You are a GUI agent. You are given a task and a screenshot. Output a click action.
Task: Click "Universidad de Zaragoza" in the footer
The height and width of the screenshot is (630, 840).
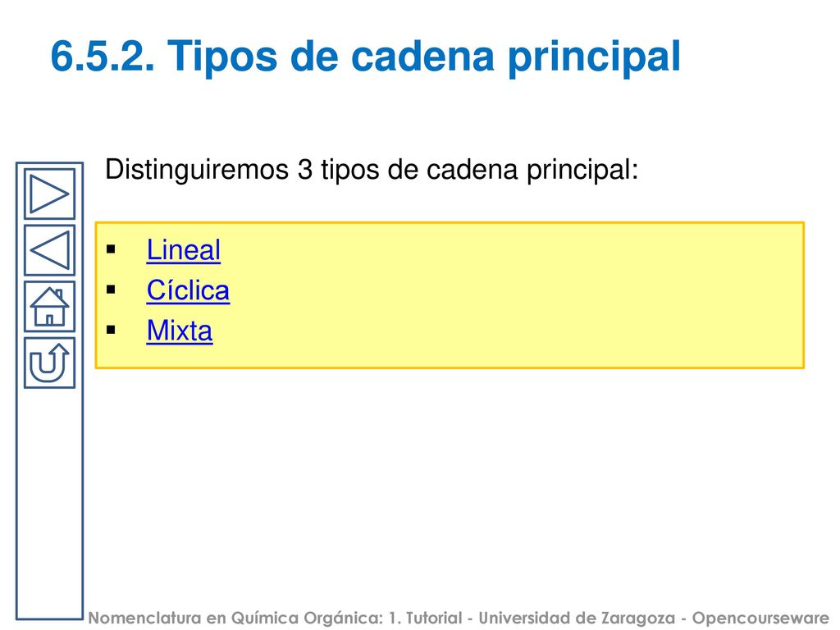coord(577,619)
